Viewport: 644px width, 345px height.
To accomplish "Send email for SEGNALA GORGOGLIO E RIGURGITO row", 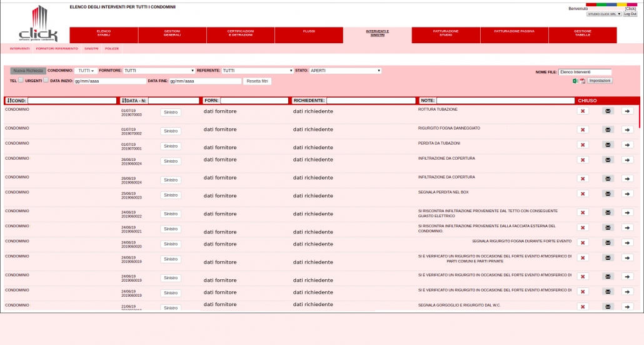I will coord(608,307).
